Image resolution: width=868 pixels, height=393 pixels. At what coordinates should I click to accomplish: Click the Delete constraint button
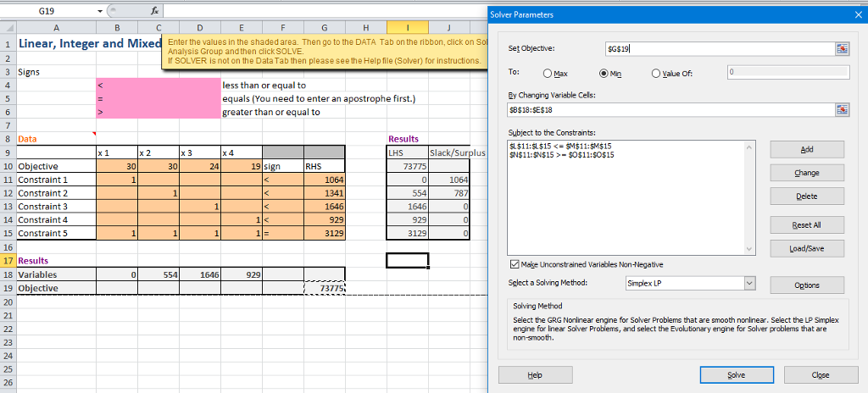807,196
